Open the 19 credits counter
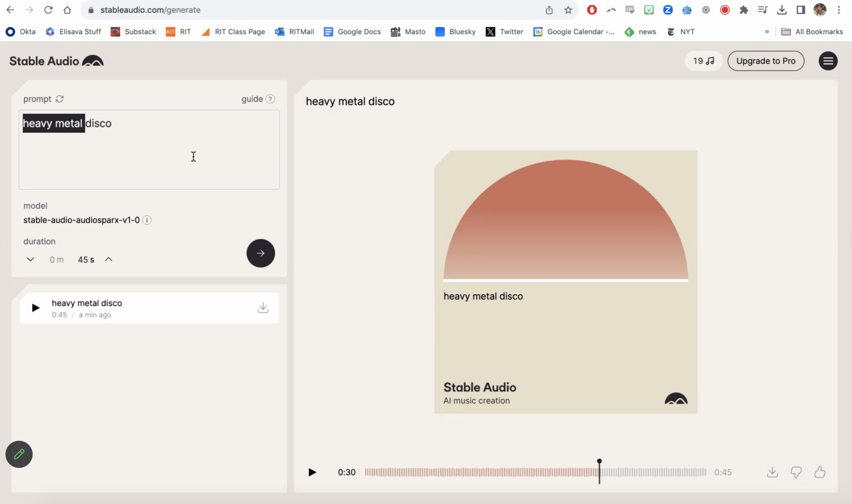 tap(703, 61)
